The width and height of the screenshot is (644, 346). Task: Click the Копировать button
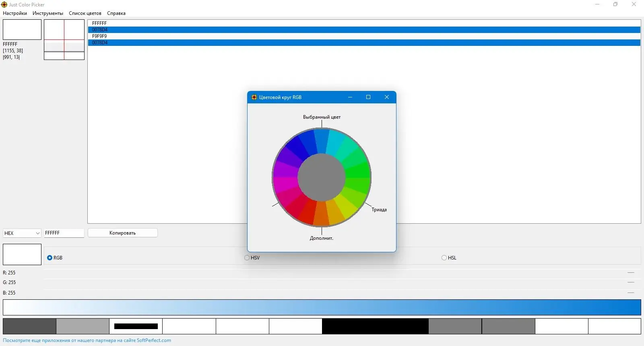tap(122, 233)
